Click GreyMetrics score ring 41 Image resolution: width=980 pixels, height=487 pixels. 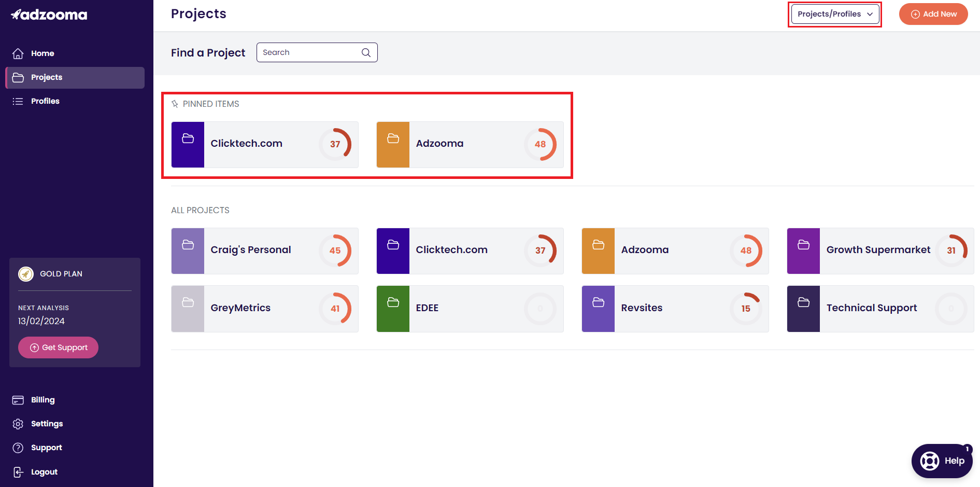tap(335, 309)
